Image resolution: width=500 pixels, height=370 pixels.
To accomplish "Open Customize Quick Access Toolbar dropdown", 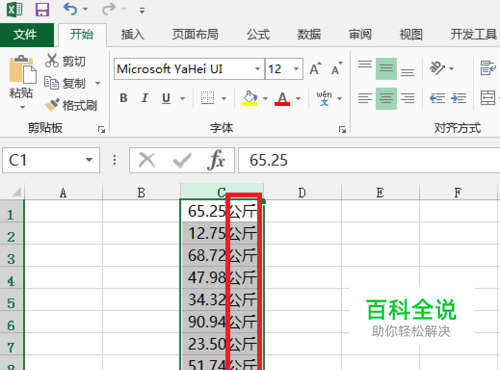I will [142, 10].
